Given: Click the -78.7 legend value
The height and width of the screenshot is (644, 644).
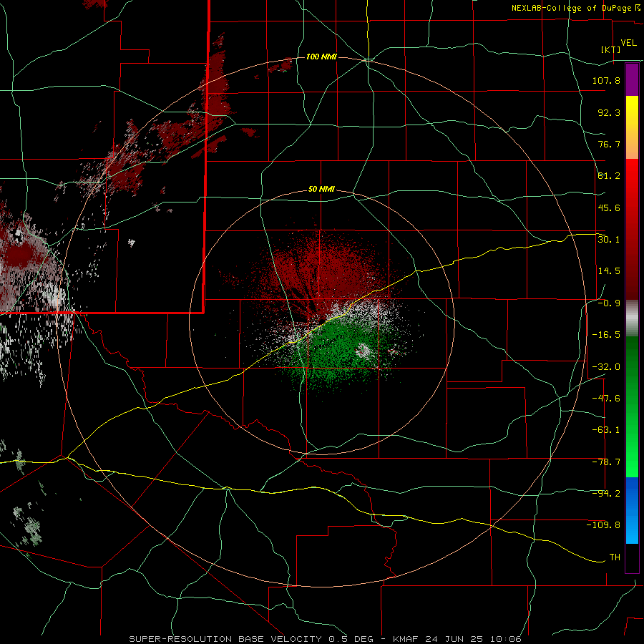Looking at the screenshot, I should pyautogui.click(x=606, y=462).
